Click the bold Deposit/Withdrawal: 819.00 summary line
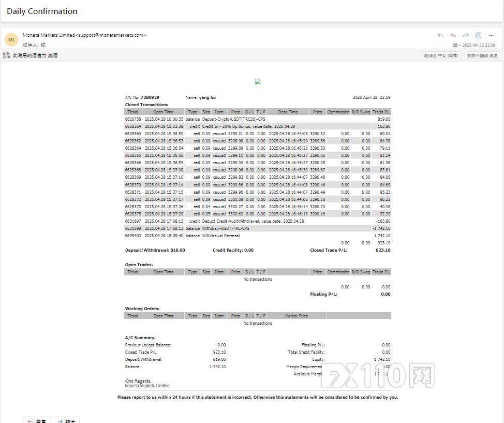This screenshot has width=504, height=423. click(155, 250)
